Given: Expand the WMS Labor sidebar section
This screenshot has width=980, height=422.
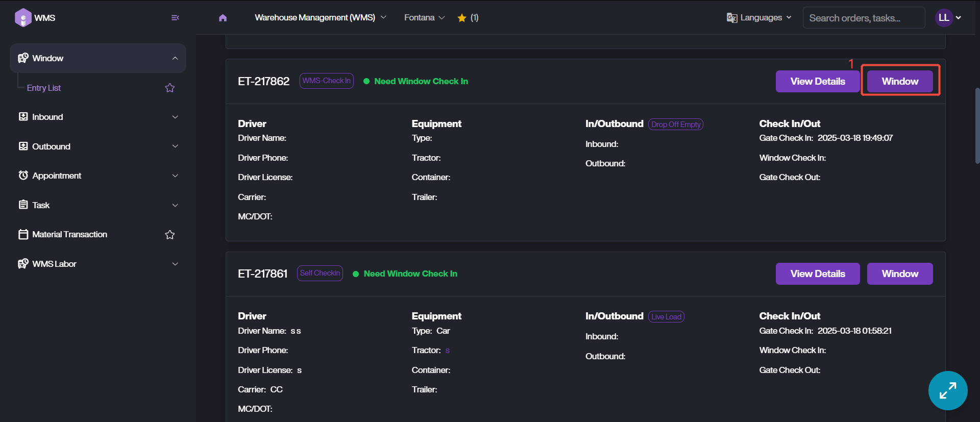Looking at the screenshot, I should [x=175, y=264].
